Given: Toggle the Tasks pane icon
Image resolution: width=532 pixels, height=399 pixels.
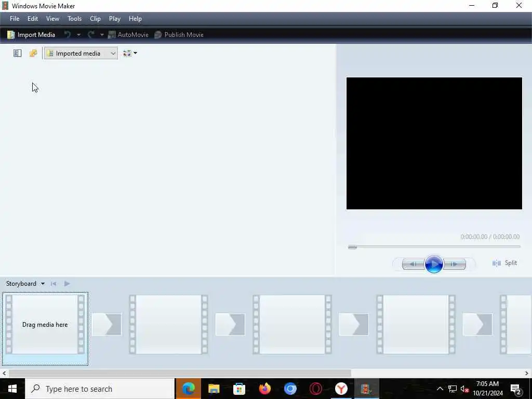Looking at the screenshot, I should click(x=17, y=54).
